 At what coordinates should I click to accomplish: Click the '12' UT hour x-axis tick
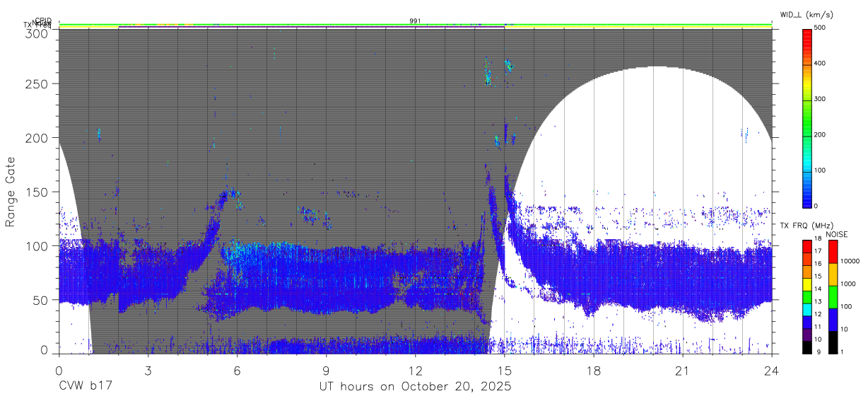pos(416,371)
